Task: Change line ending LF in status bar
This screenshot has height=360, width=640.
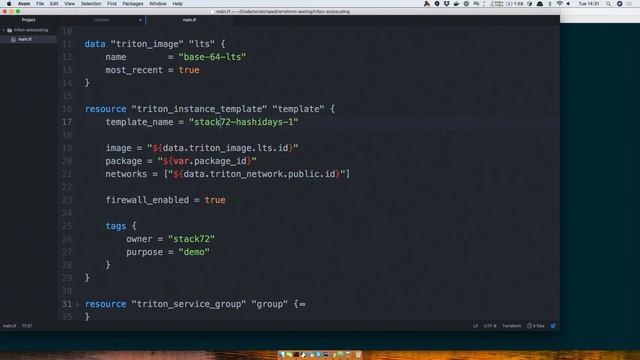Action: click(476, 326)
